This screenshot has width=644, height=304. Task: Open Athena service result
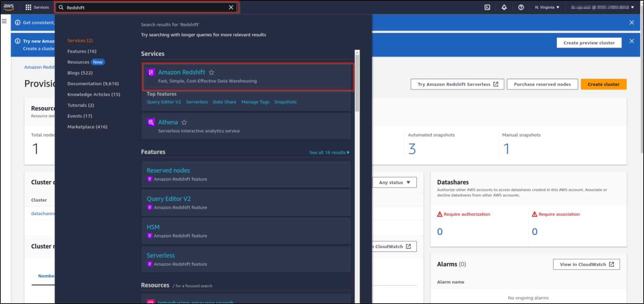168,122
